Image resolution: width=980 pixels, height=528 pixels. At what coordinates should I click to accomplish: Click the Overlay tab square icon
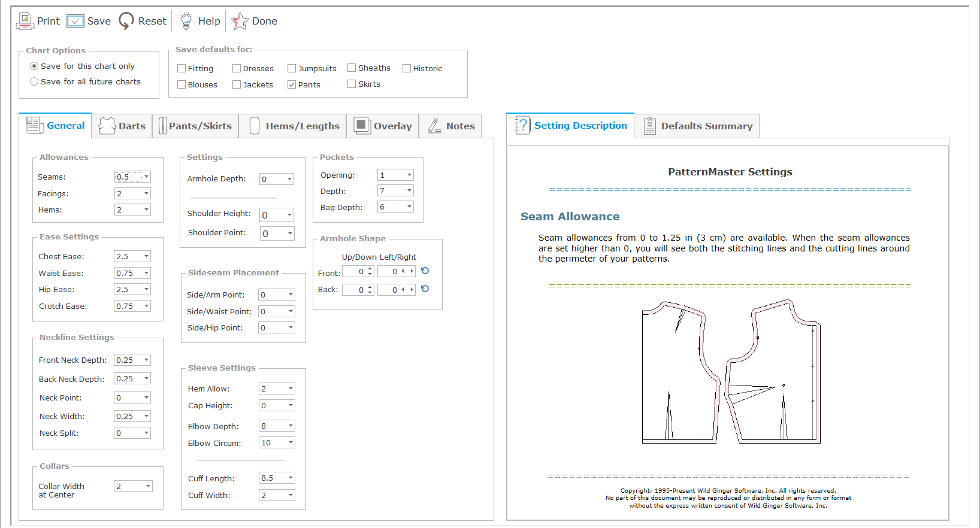point(362,125)
